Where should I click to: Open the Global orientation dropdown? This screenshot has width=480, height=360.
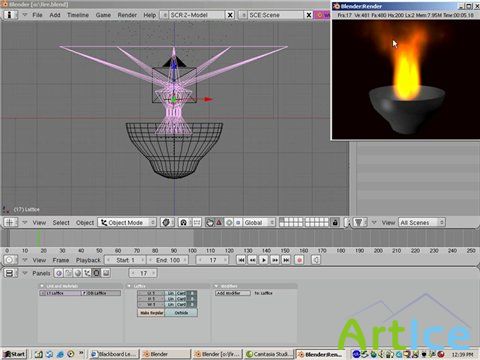259,222
